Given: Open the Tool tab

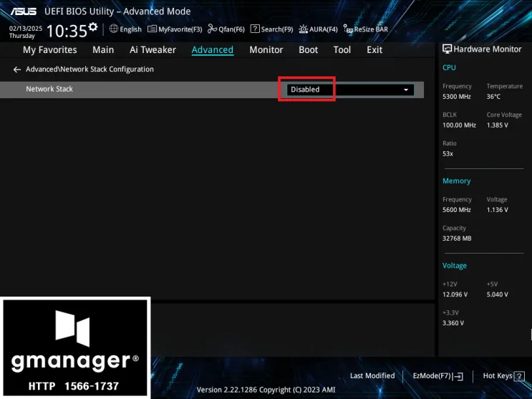Looking at the screenshot, I should point(342,50).
